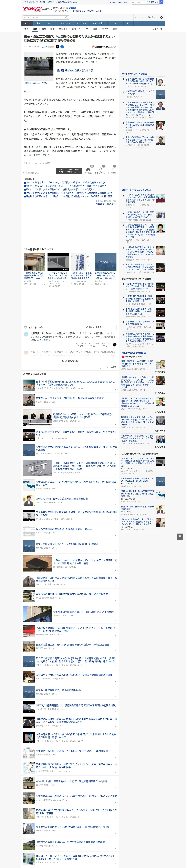Screen dimensions: 186x868
Task: Click the search magnifier button beside the keyword field
Action: pos(66,18)
